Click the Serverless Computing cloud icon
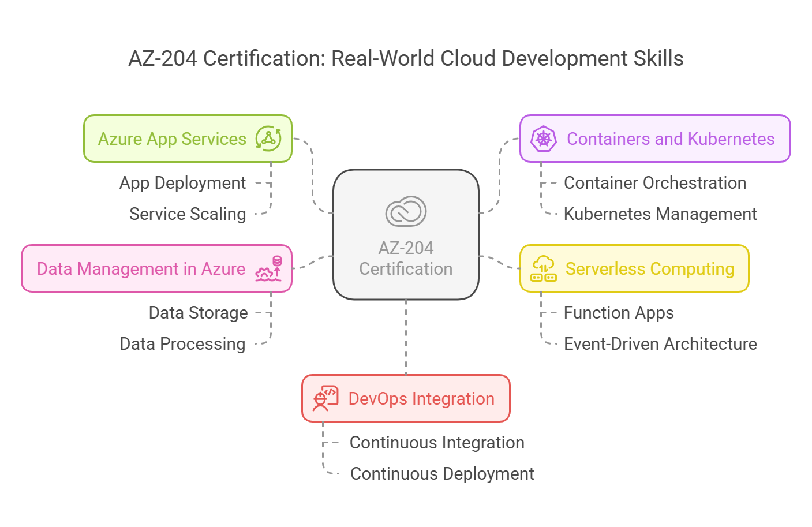The image size is (812, 527). (x=544, y=268)
